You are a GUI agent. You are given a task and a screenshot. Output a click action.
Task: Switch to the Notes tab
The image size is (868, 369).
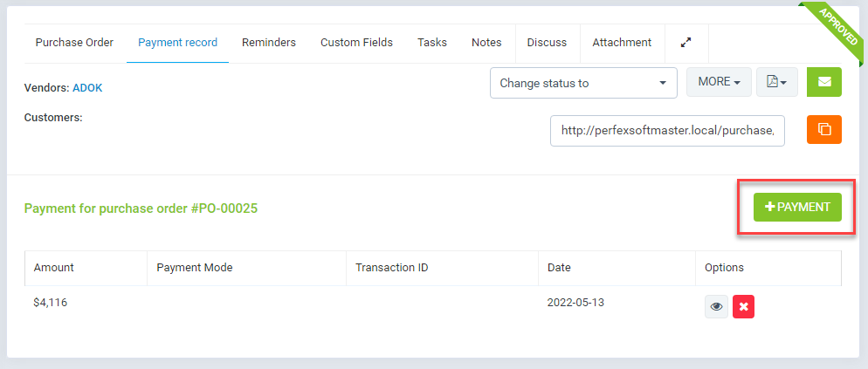click(486, 42)
